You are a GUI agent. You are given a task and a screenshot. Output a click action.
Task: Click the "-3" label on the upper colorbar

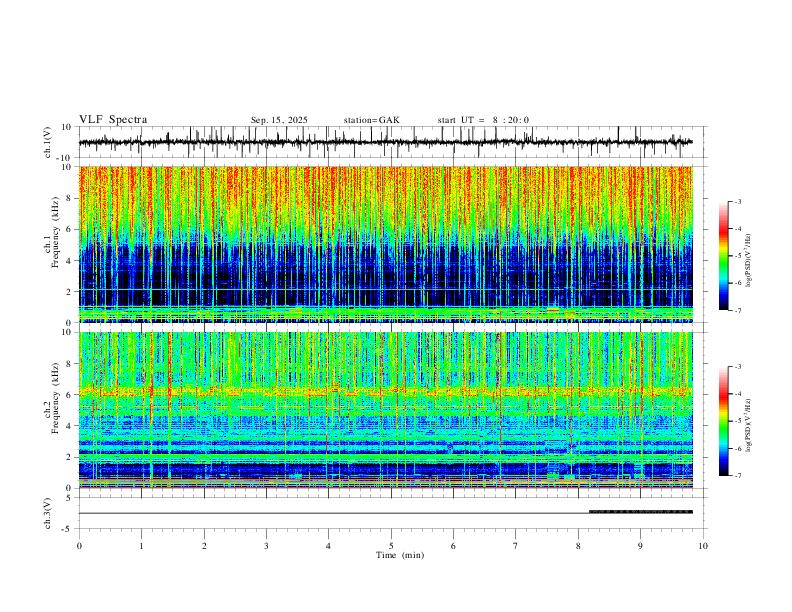click(738, 201)
